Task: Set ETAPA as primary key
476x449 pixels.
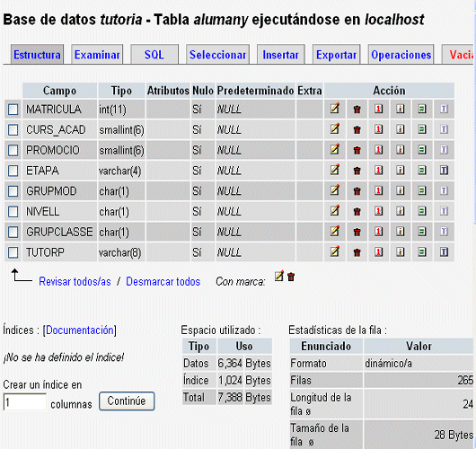Action: coord(378,170)
